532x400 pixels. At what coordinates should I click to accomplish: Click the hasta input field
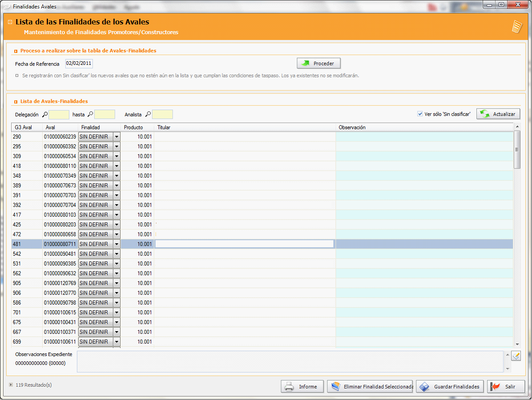point(105,115)
